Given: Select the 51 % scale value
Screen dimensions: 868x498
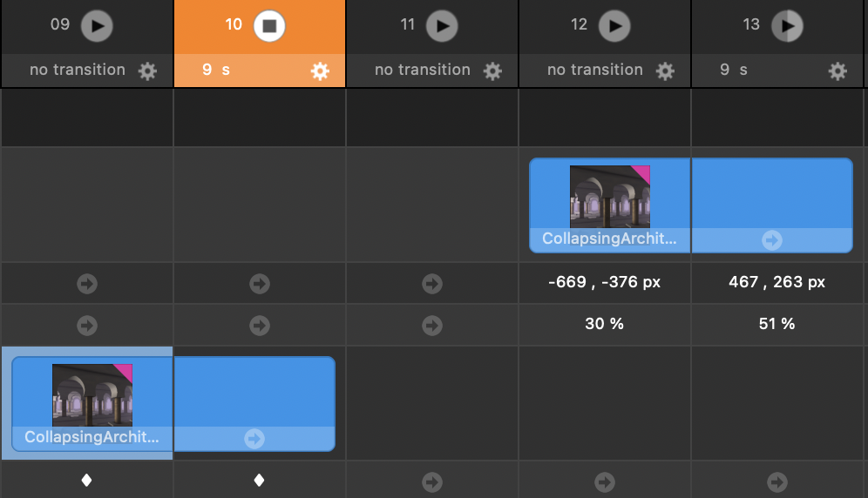Looking at the screenshot, I should (776, 324).
